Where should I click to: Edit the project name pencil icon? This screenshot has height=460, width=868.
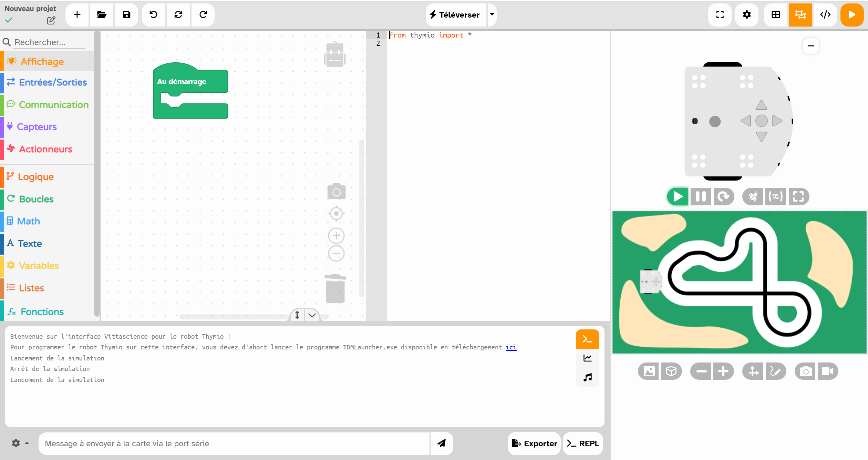(51, 21)
